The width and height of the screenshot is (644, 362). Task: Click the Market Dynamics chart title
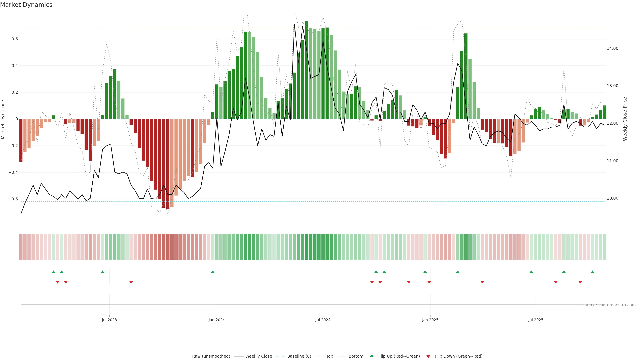click(26, 5)
